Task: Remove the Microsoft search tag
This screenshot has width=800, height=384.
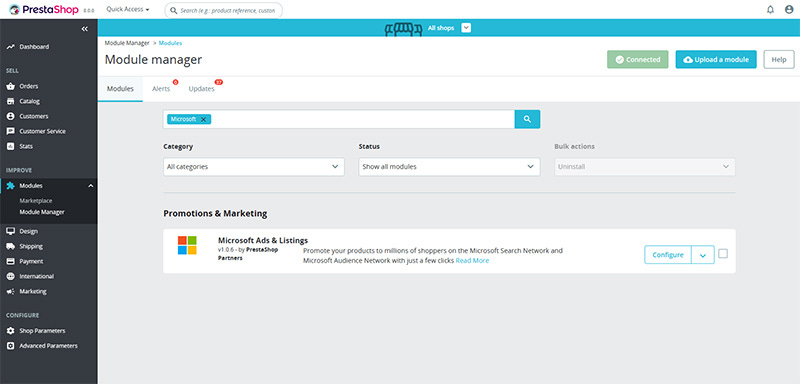Action: [203, 119]
